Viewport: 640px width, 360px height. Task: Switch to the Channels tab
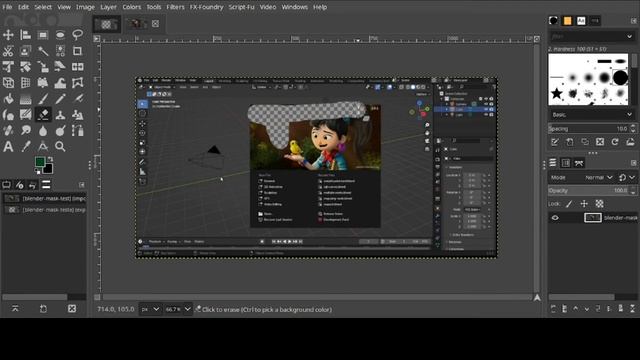[566, 163]
